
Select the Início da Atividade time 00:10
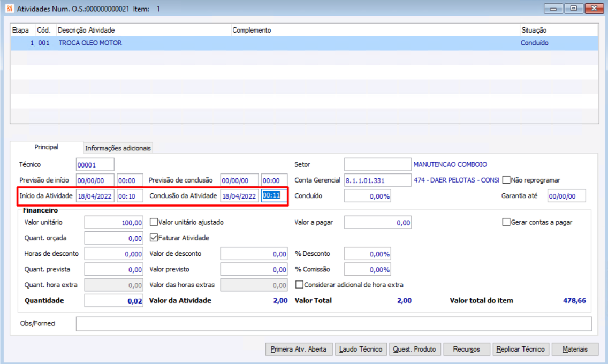[130, 196]
